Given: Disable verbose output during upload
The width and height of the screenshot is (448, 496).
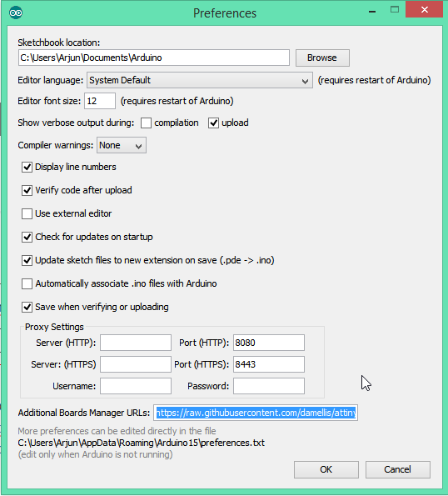Looking at the screenshot, I should [x=213, y=123].
